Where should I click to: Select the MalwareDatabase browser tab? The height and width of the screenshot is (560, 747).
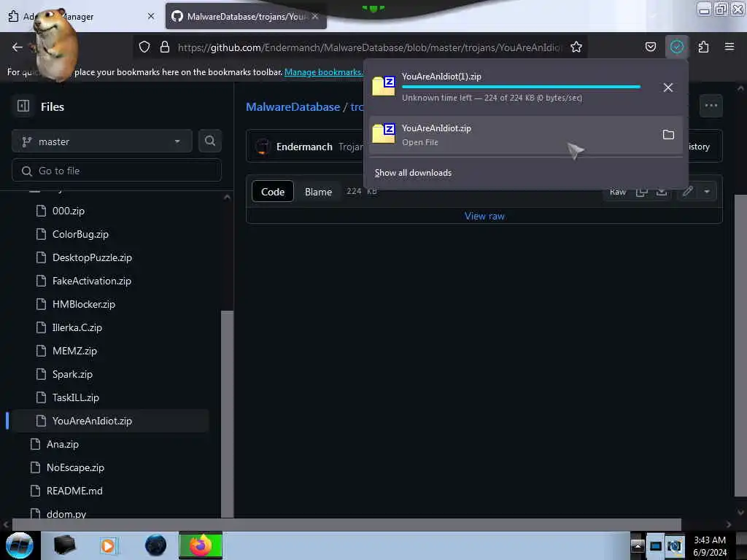click(247, 16)
